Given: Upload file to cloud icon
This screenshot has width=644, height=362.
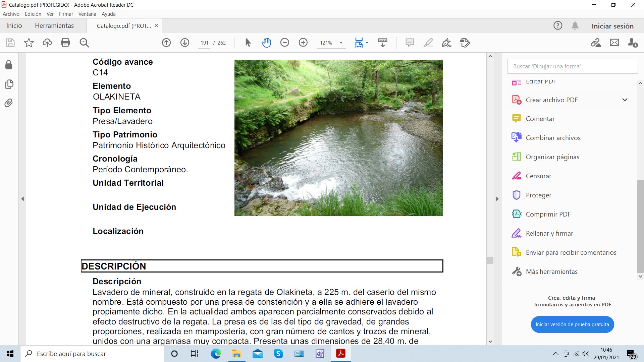Looking at the screenshot, I should tap(47, 43).
